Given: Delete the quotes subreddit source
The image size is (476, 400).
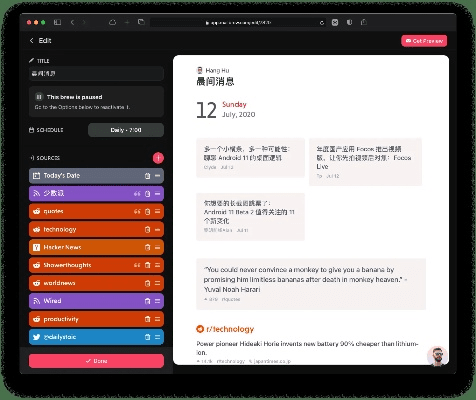Looking at the screenshot, I should pyautogui.click(x=147, y=211).
